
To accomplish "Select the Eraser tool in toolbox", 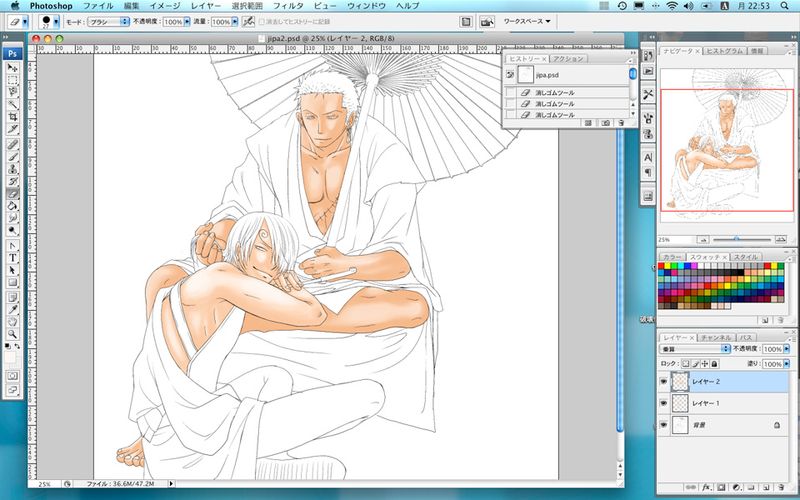I will click(x=12, y=193).
